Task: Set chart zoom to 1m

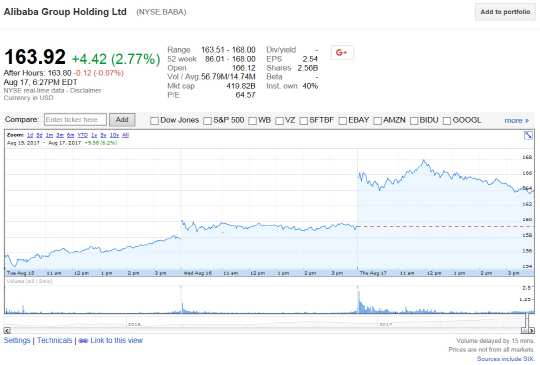Action: pos(49,135)
